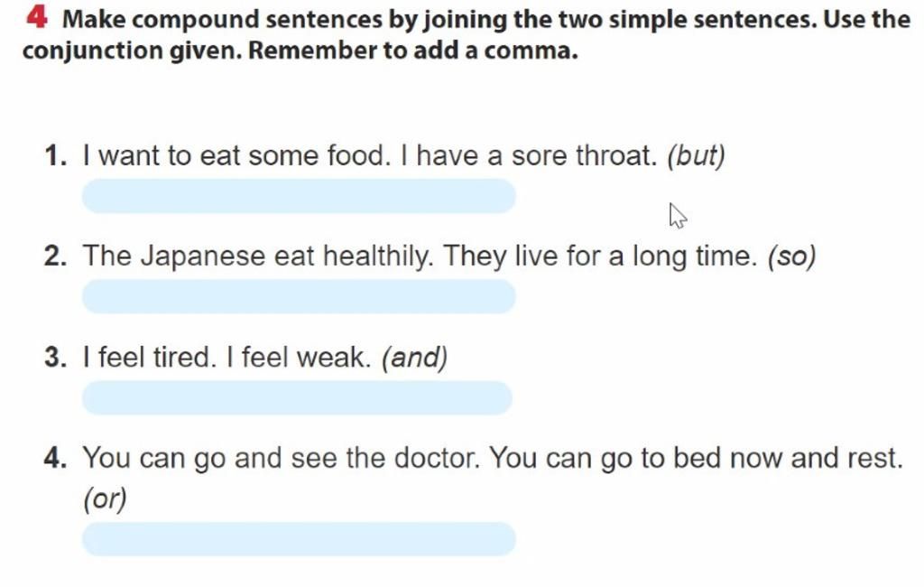Click the 'Make compound sentences' instruction heading

tap(467, 35)
